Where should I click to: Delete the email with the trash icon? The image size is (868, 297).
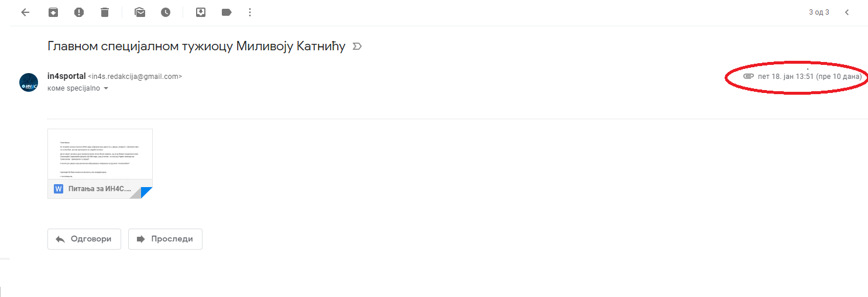click(x=105, y=12)
